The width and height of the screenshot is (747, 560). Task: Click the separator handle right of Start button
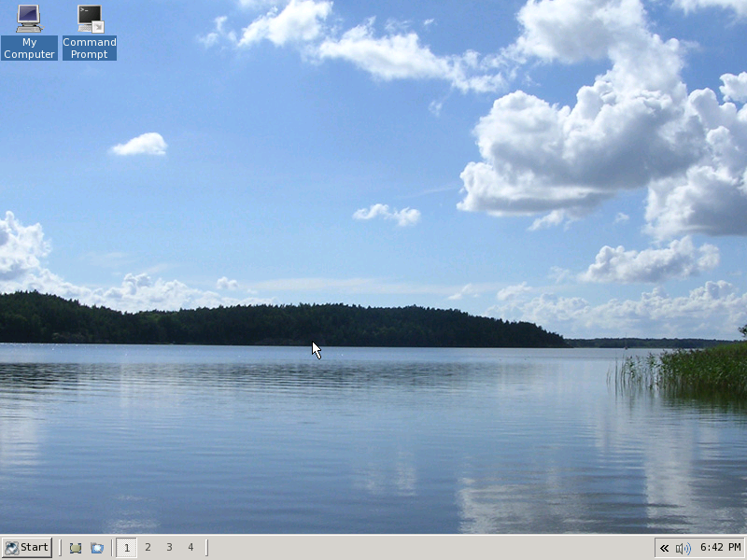[x=61, y=548]
